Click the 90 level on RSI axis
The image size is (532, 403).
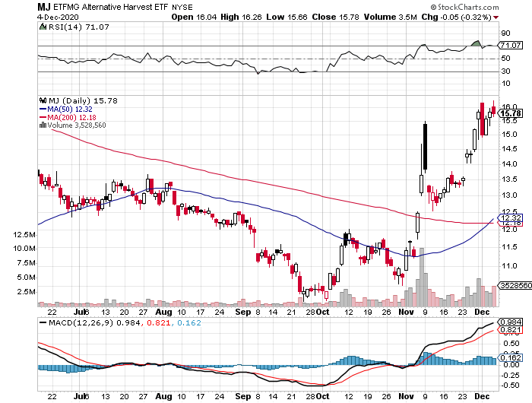(506, 33)
